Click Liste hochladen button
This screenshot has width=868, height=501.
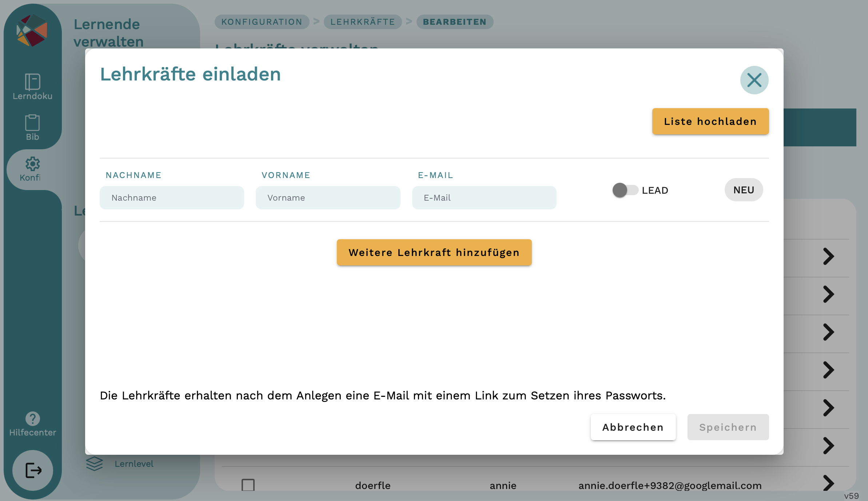click(710, 122)
